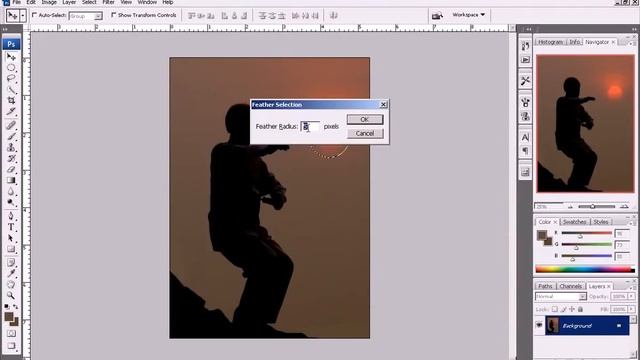640x360 pixels.
Task: Click the Go to Bridge icon
Action: pos(437,16)
